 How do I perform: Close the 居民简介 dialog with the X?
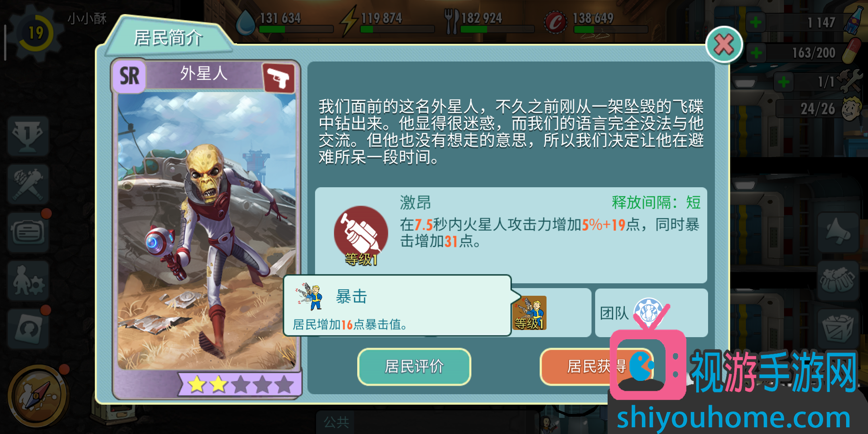coord(724,45)
